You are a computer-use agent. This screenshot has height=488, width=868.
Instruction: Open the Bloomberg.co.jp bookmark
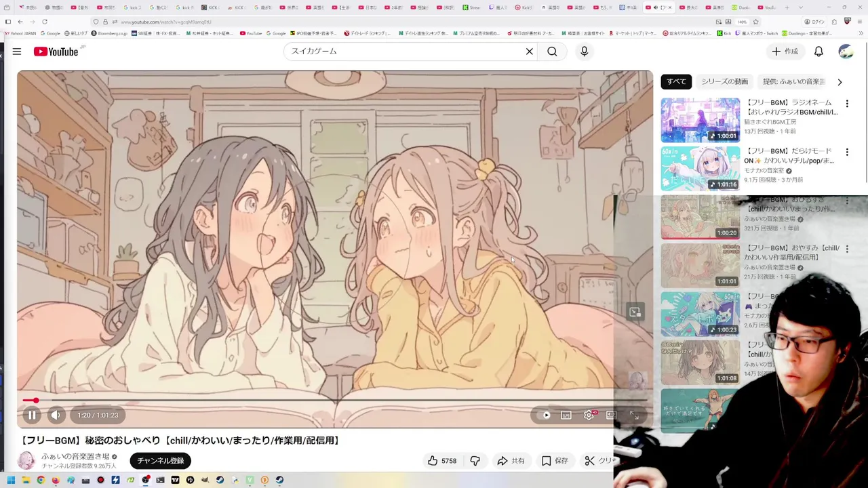110,33
